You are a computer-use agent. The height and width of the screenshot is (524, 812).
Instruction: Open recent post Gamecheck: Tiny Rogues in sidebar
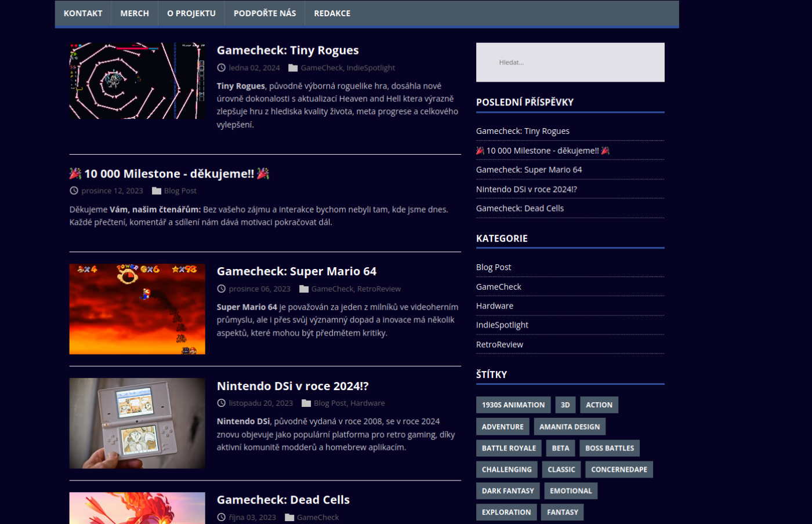pos(523,131)
